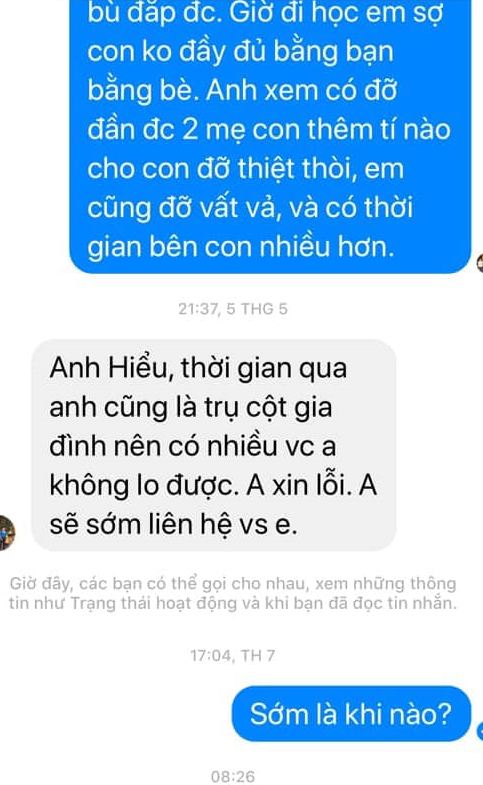This screenshot has width=483, height=785.
Task: Tap the blue delivered checkmark next to 'Sớm là khi nào?'
Action: pyautogui.click(x=480, y=730)
